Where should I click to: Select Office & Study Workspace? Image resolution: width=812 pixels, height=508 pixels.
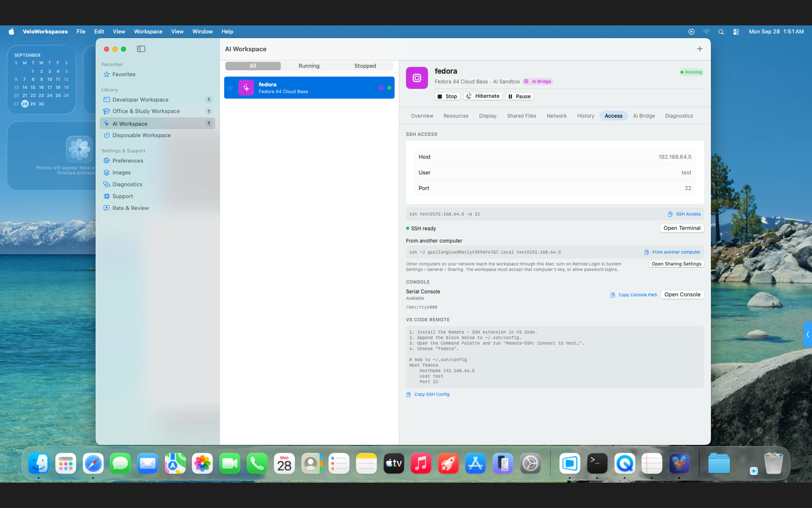[157, 111]
